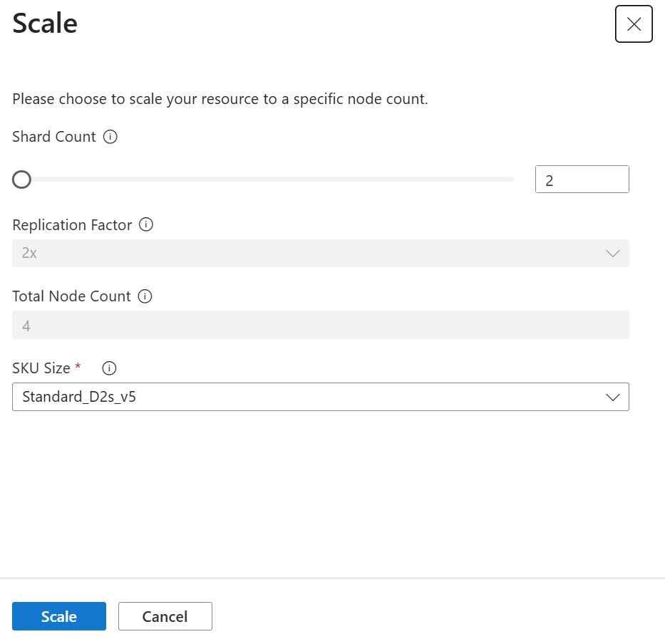Click the Total Node Count info icon
The width and height of the screenshot is (665, 644).
pos(145,296)
